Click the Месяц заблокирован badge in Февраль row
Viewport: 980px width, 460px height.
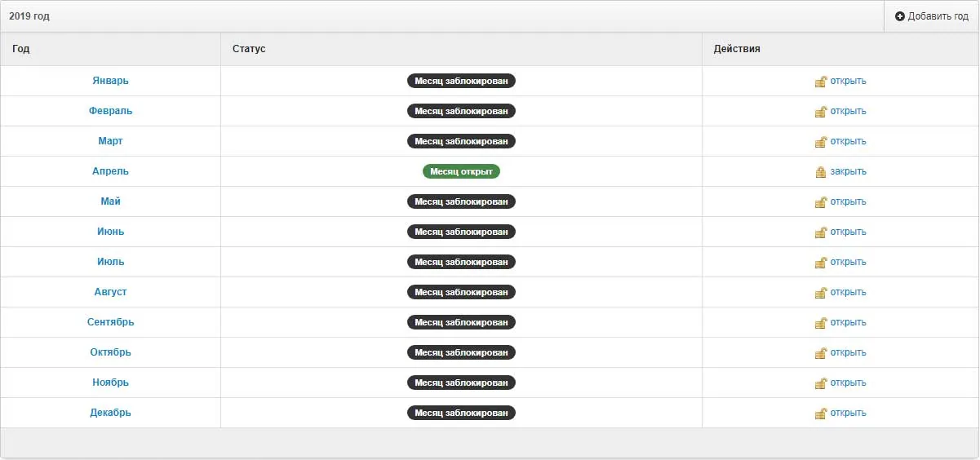tap(461, 111)
